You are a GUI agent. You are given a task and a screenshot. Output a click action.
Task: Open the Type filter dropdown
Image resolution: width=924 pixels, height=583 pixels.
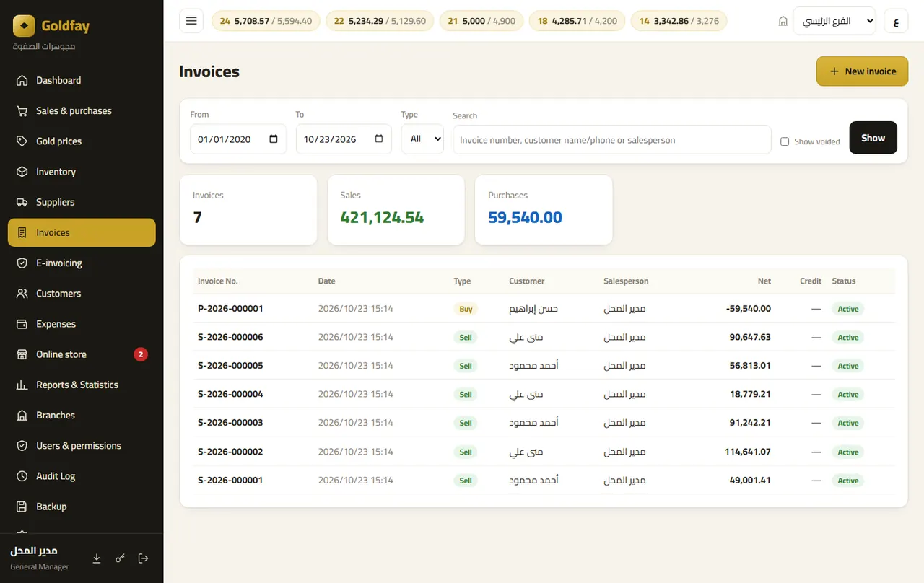click(422, 139)
